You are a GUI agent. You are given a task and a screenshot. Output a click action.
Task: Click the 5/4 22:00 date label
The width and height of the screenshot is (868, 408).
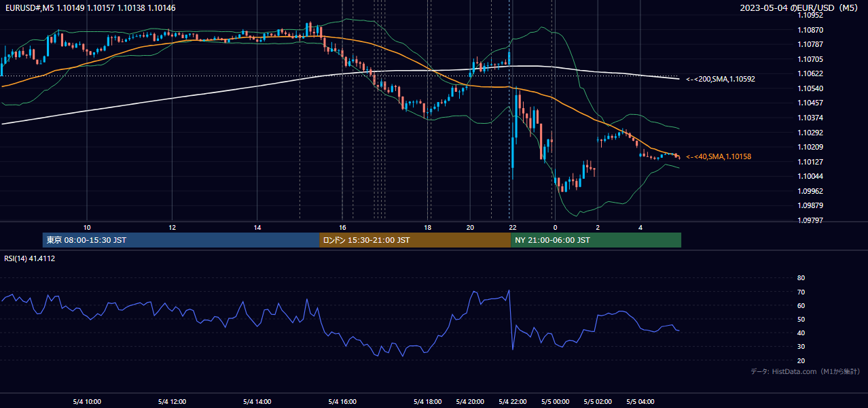512,401
